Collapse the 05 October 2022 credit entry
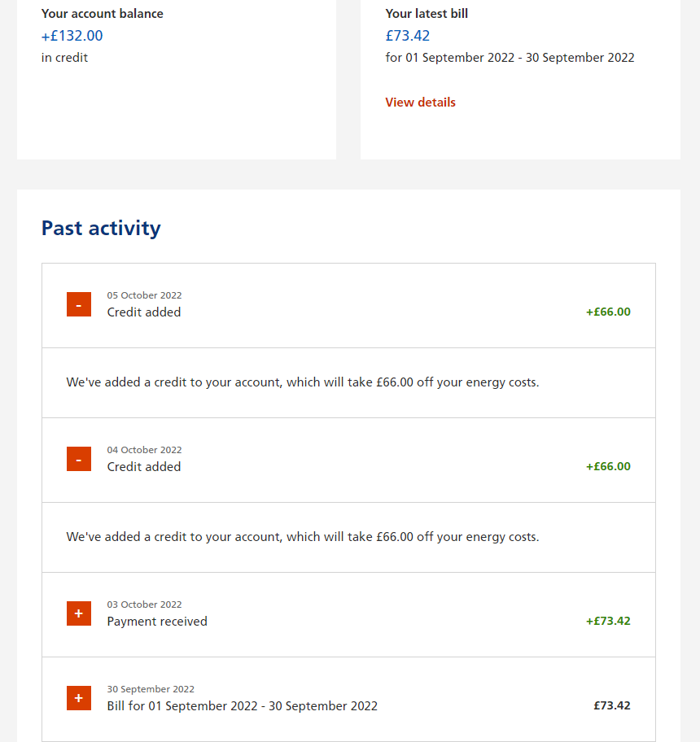 pos(79,304)
